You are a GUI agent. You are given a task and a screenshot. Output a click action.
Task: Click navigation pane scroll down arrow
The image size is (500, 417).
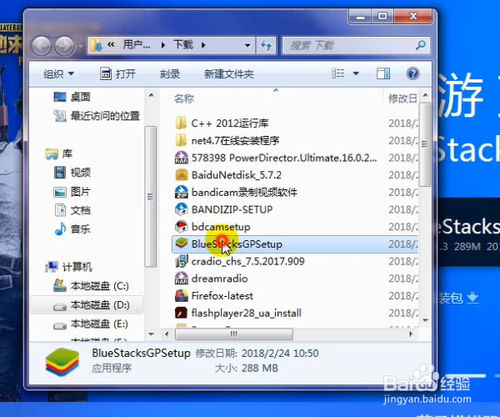click(x=151, y=334)
